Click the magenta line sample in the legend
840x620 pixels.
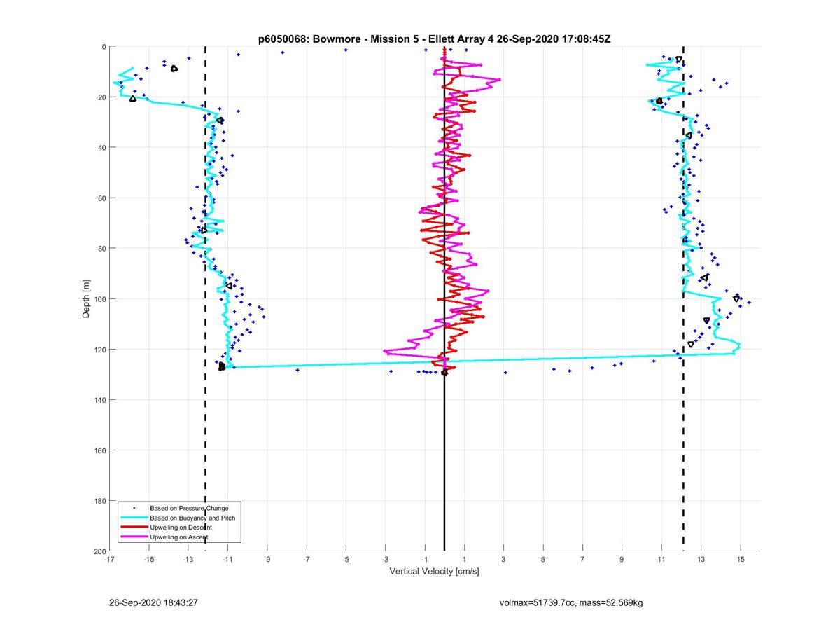134,537
